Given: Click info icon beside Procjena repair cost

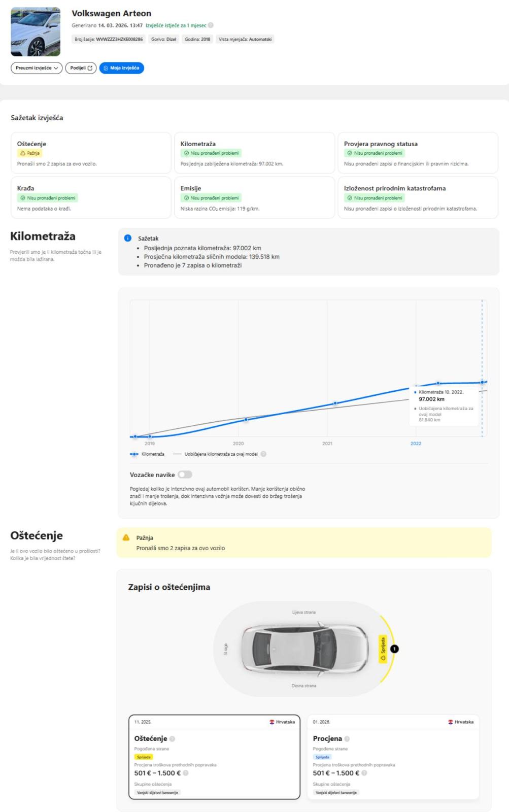Looking at the screenshot, I should (x=364, y=773).
